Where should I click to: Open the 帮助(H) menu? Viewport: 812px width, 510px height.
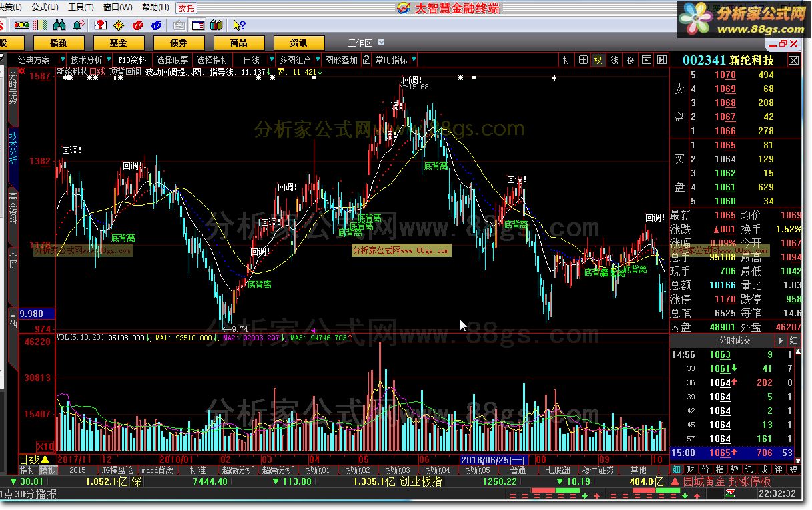point(155,7)
